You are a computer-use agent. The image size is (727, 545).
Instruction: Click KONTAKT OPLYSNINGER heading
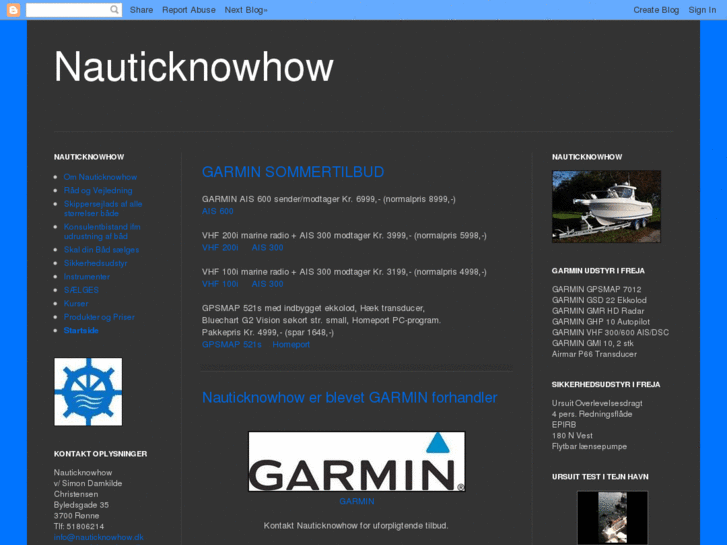click(x=100, y=454)
